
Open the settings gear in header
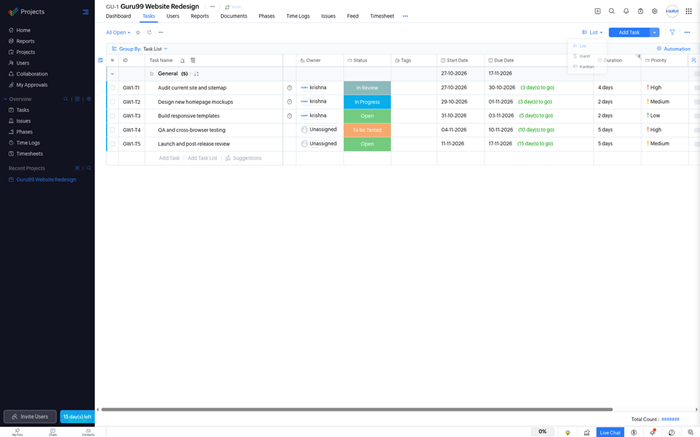[x=654, y=11]
